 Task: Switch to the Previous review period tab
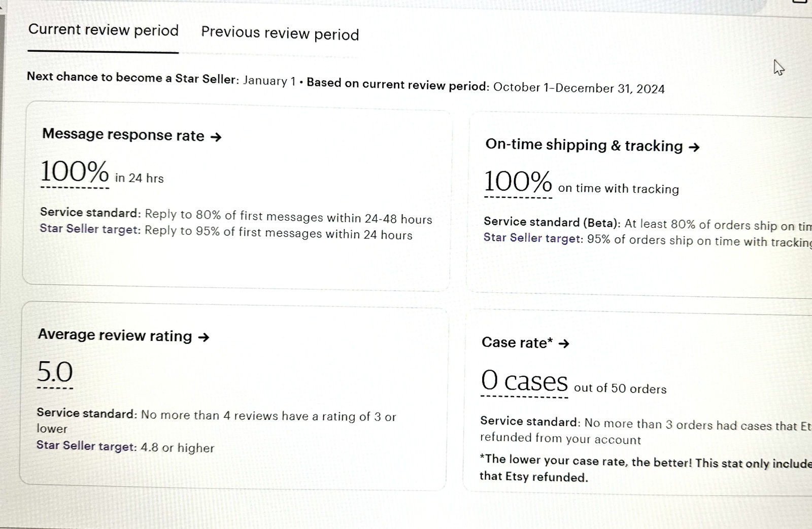[x=280, y=33]
